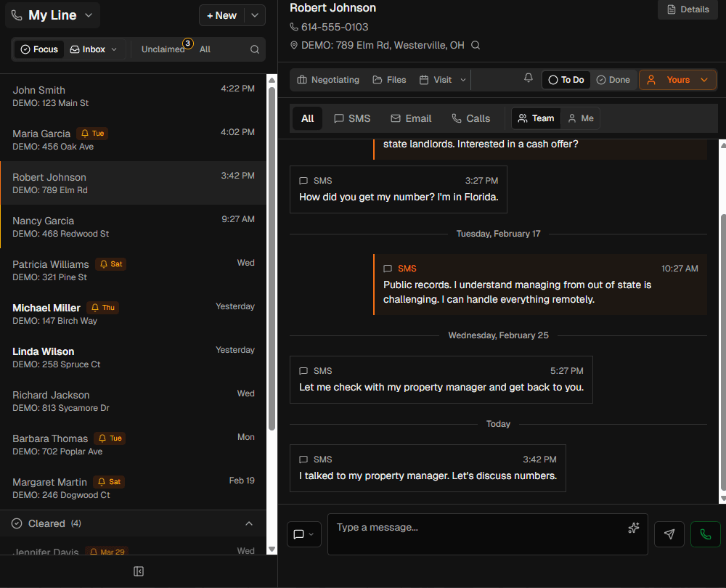This screenshot has height=588, width=726.
Task: Click the map search icon beside Westerville address
Action: [476, 46]
